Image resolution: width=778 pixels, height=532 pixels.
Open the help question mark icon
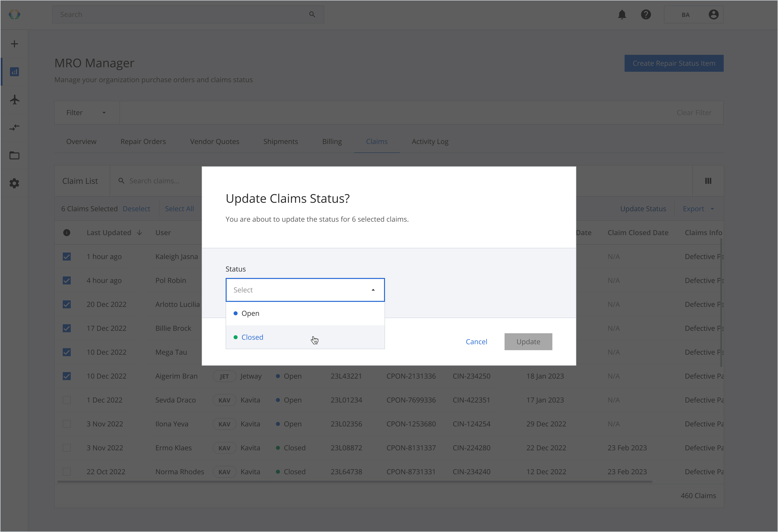(x=646, y=14)
